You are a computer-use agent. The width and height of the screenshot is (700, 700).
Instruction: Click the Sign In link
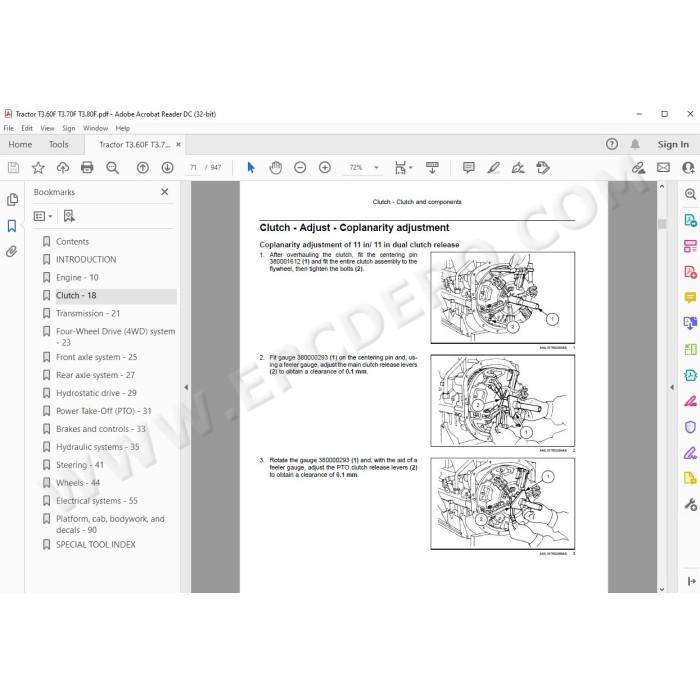673,145
